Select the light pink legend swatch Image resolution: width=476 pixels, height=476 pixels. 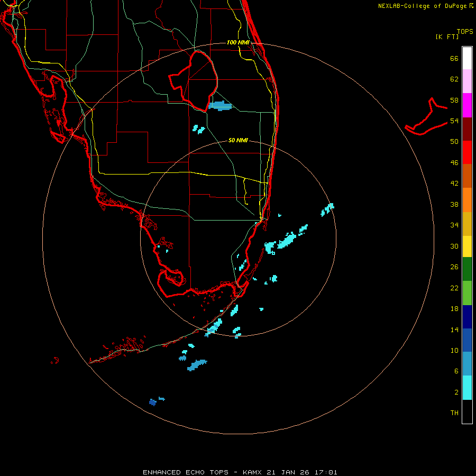(467, 81)
